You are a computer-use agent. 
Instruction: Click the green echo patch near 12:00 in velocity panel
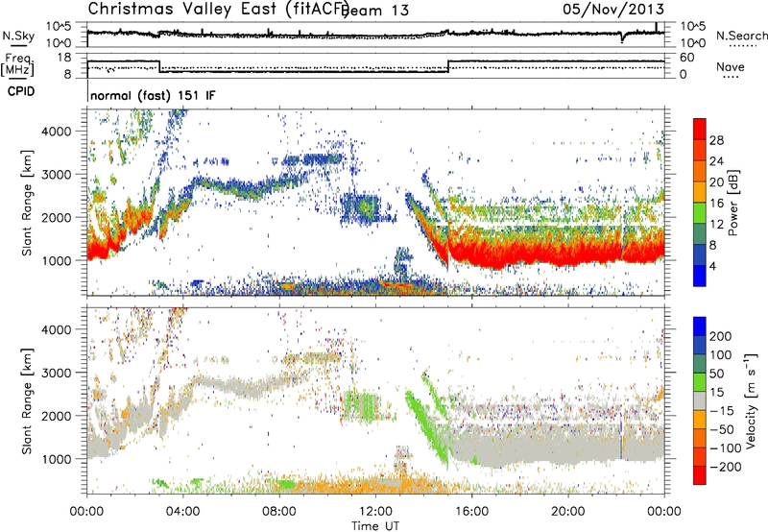click(362, 405)
